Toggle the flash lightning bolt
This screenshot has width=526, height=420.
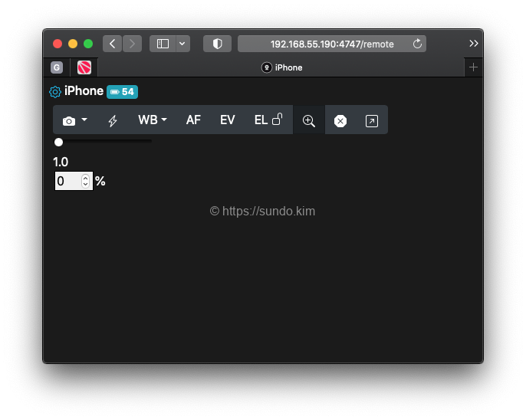(113, 120)
